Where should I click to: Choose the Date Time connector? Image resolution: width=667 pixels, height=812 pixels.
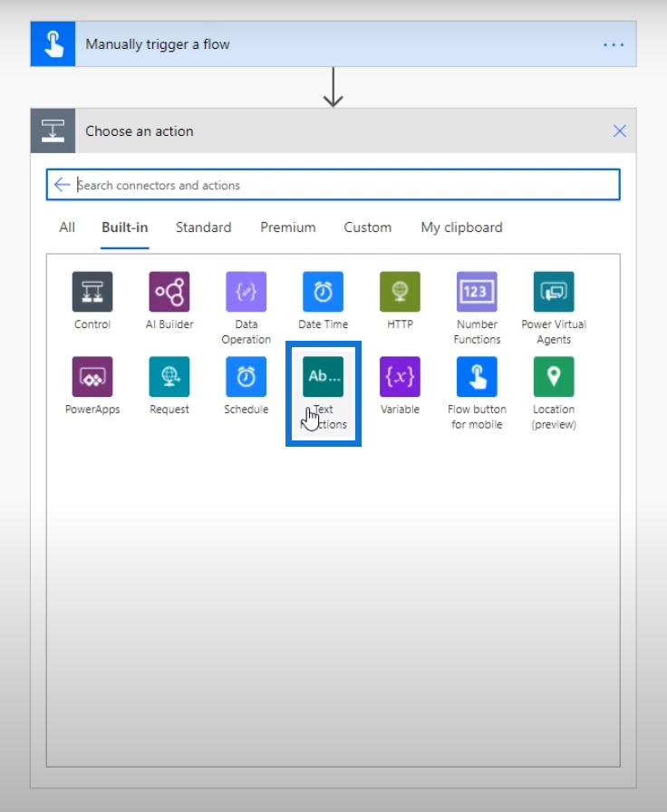(x=324, y=292)
